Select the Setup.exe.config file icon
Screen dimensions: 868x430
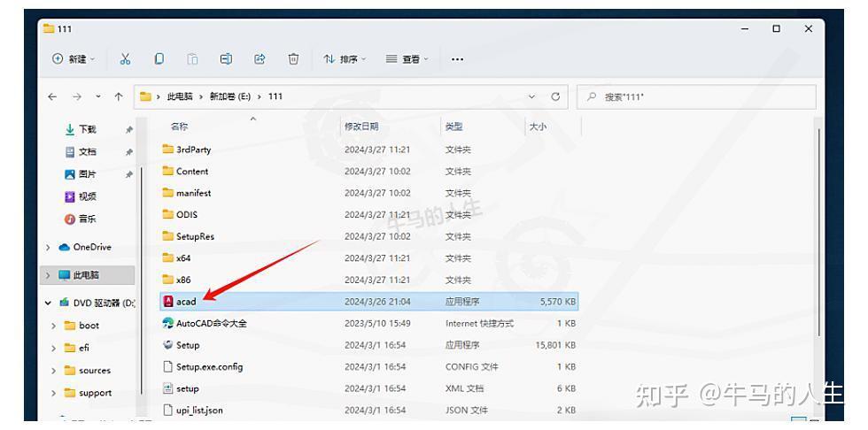[x=168, y=366]
